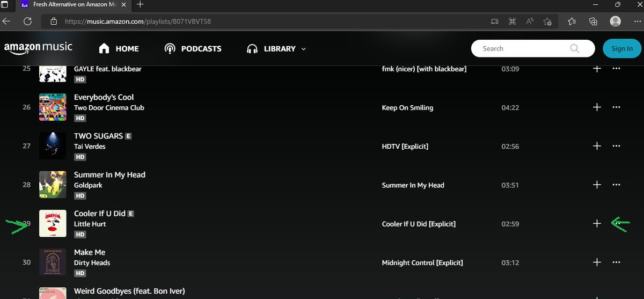Add Summer In My Head using plus icon
Screen dimensions: 644x299
pos(597,185)
